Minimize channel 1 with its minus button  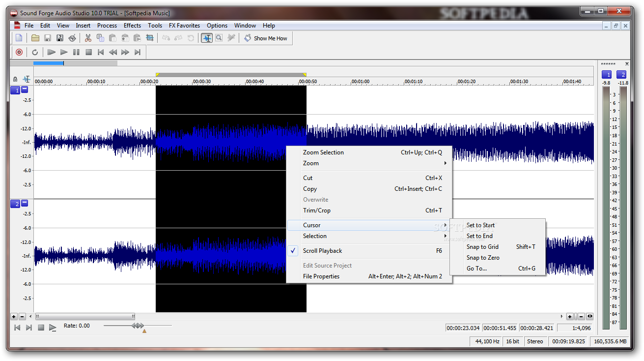click(x=25, y=90)
